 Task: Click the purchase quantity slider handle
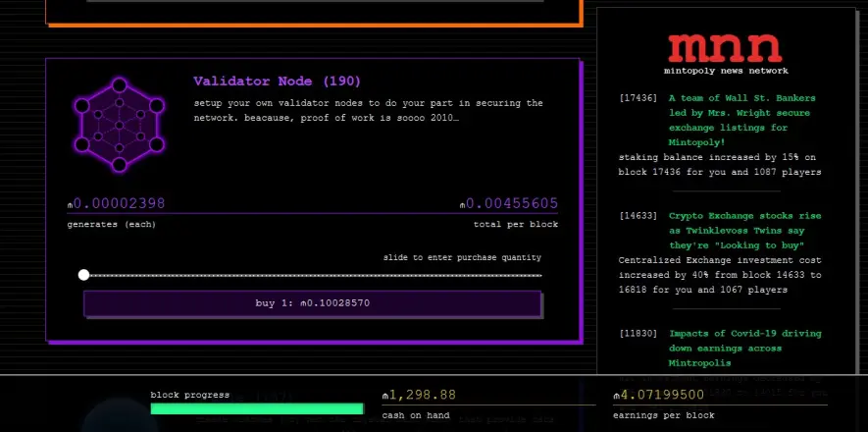tap(83, 275)
